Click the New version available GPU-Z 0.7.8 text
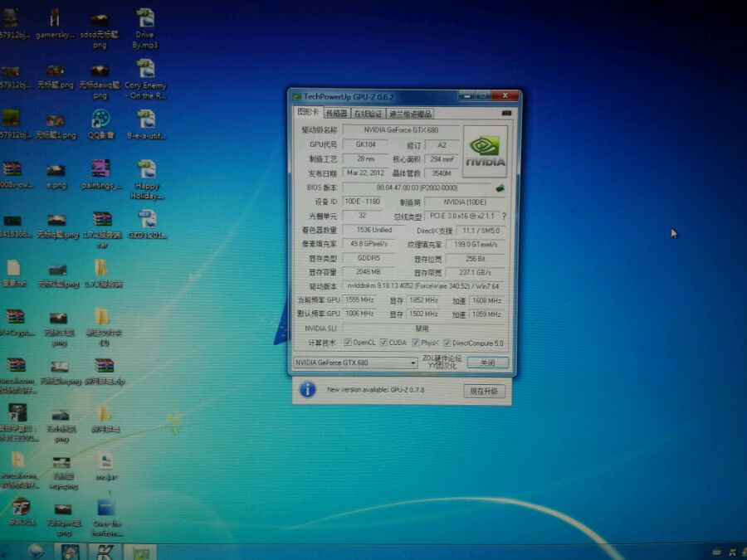The height and width of the screenshot is (560, 747). pos(375,390)
